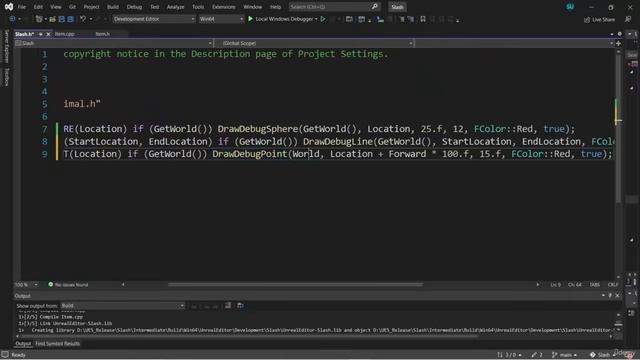Click the No issues found indicator
640x360 pixels.
68,284
